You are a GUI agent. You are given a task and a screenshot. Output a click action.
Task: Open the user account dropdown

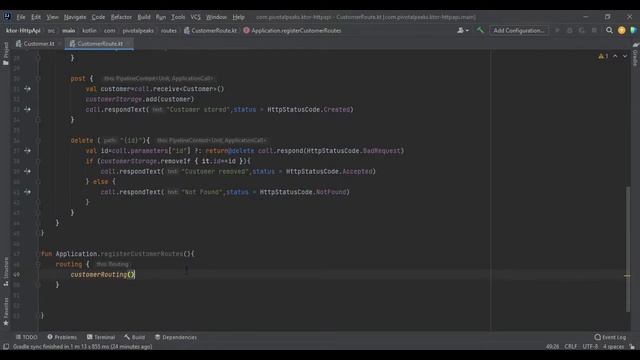[463, 30]
